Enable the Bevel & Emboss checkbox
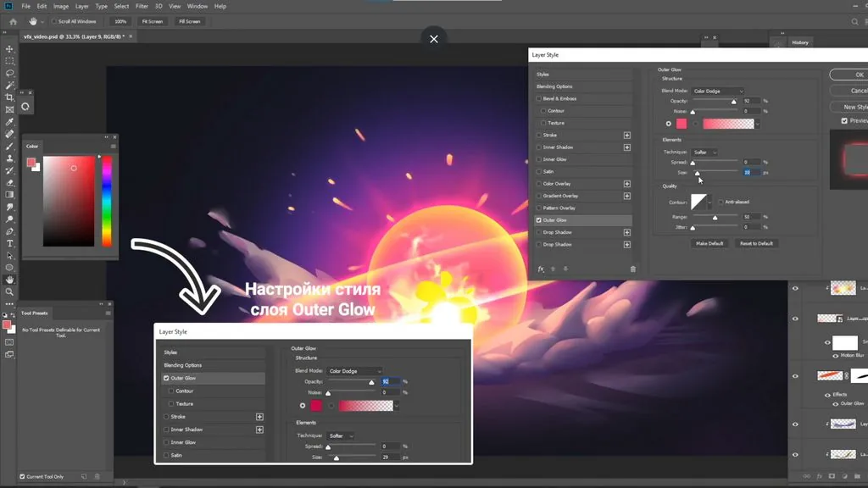 pyautogui.click(x=538, y=98)
